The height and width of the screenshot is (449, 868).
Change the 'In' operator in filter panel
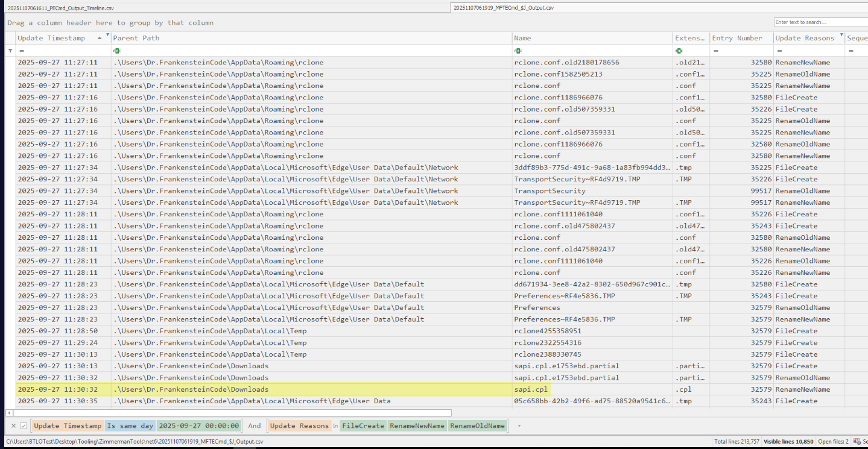click(x=335, y=425)
